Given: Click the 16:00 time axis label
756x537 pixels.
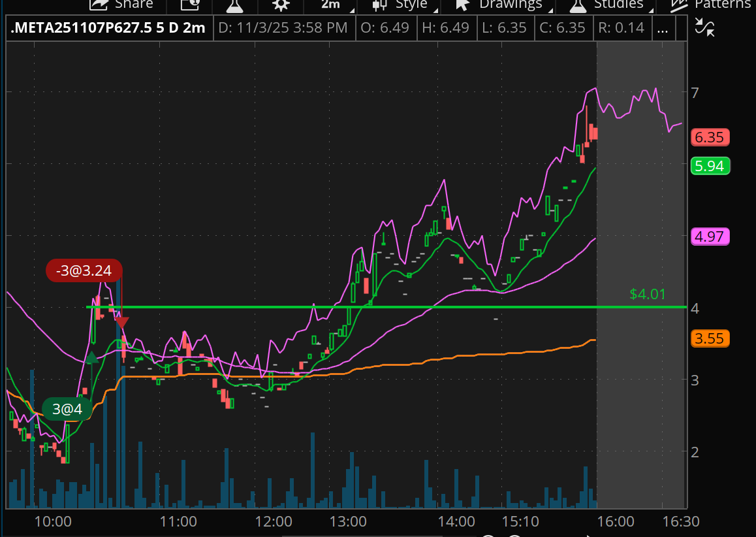Looking at the screenshot, I should (x=616, y=521).
